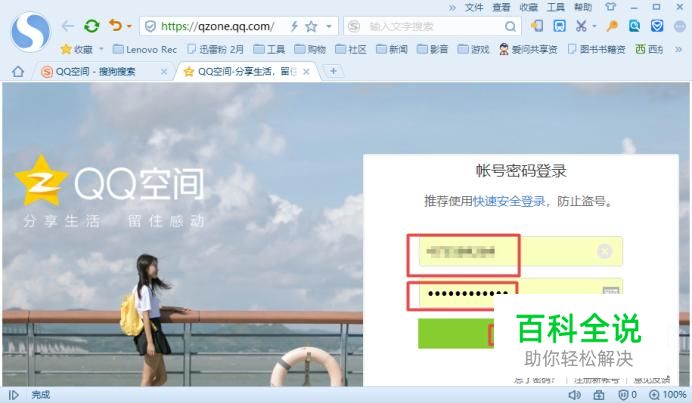
Task: Click the blue bus-shaped toolbar icon
Action: [x=560, y=26]
